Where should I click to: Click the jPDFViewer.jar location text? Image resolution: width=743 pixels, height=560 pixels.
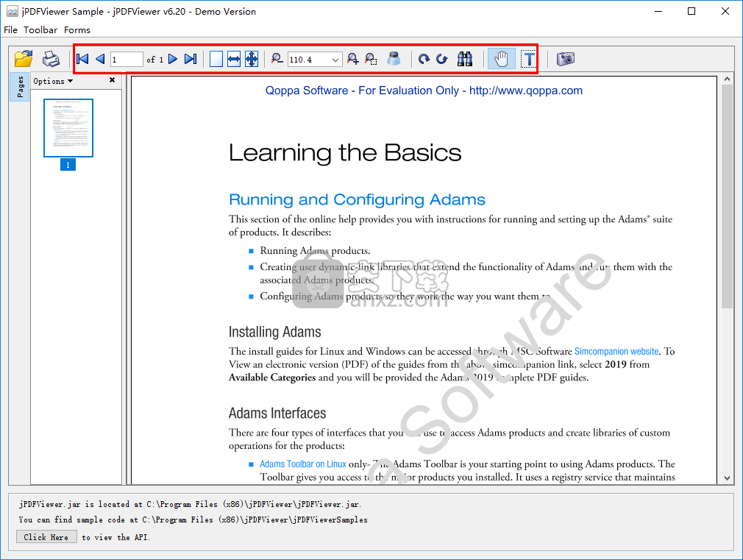tap(190, 505)
